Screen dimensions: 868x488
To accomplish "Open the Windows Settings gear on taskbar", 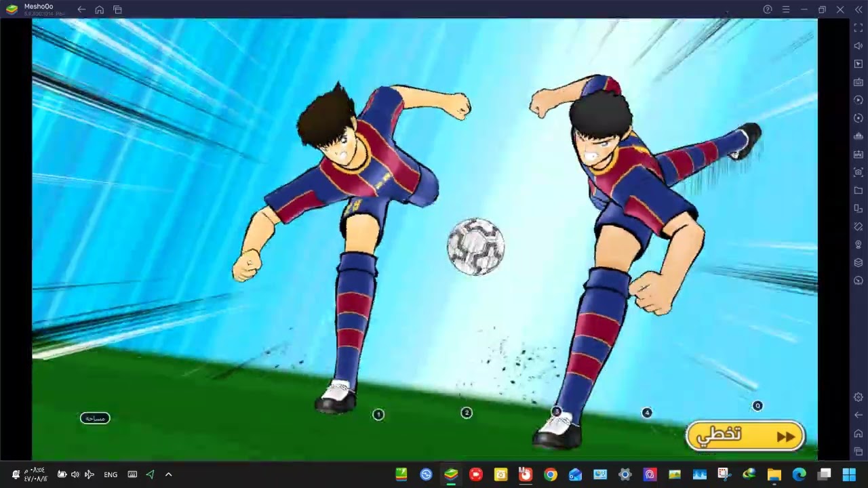I will pyautogui.click(x=625, y=474).
